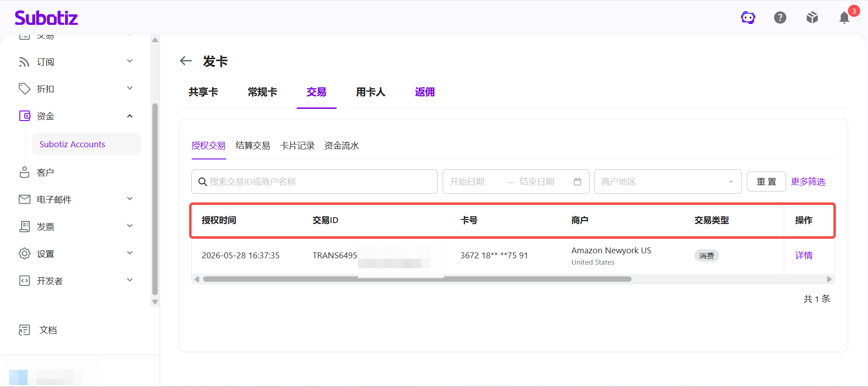Image resolution: width=868 pixels, height=387 pixels.
Task: Click the 重置 button
Action: [766, 182]
